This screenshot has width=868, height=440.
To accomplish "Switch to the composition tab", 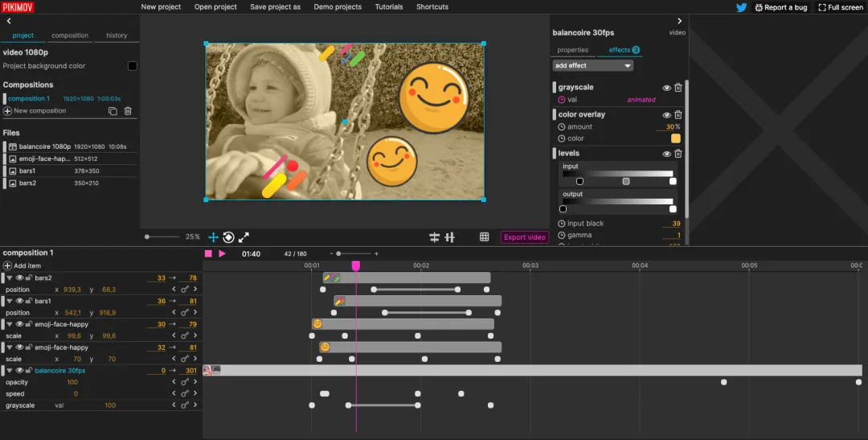I will coord(70,35).
